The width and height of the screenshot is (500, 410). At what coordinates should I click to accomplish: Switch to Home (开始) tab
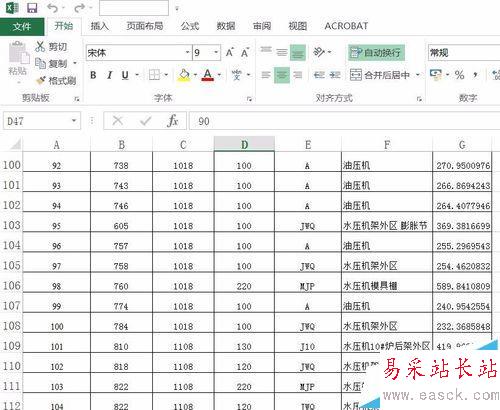tap(64, 26)
